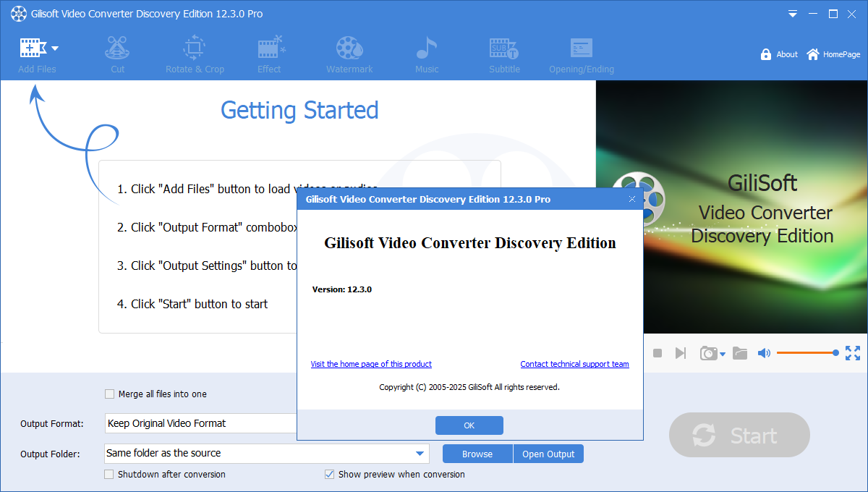Expand the Output Folder dropdown
868x492 pixels.
click(x=420, y=454)
